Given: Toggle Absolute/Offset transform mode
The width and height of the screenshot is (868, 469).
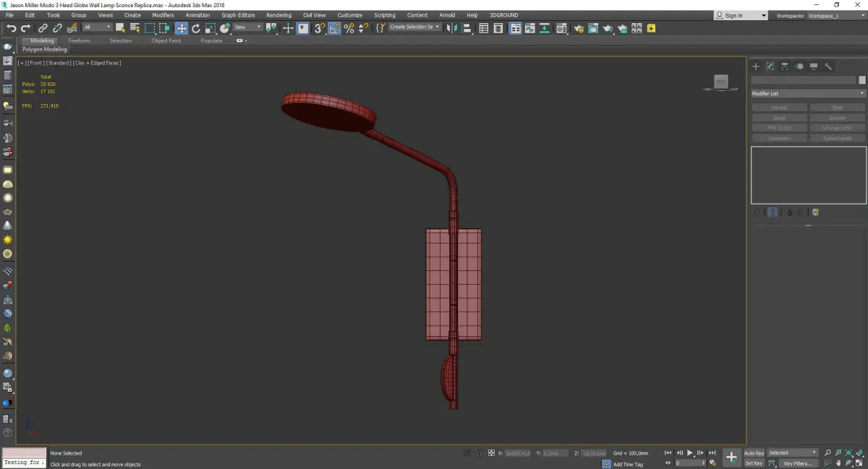Looking at the screenshot, I should [x=491, y=453].
